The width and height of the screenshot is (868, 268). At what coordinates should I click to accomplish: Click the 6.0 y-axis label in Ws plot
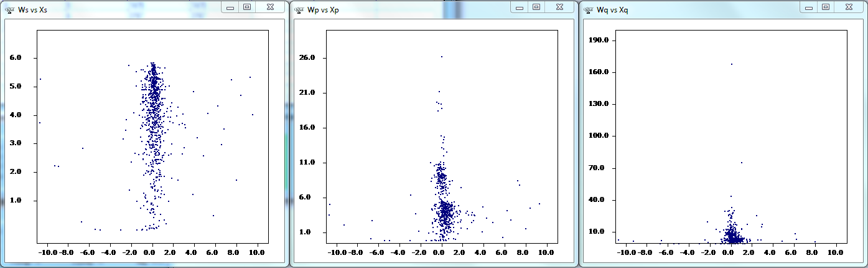[16, 58]
